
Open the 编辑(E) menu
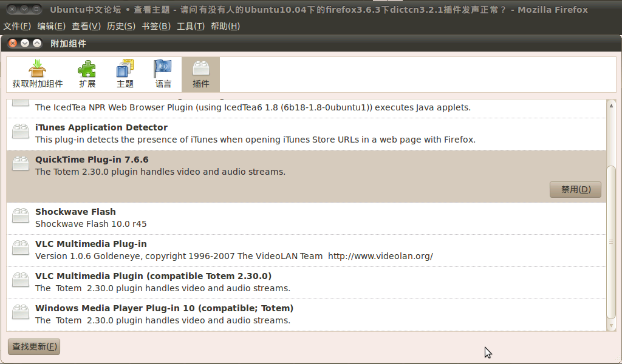tap(51, 26)
